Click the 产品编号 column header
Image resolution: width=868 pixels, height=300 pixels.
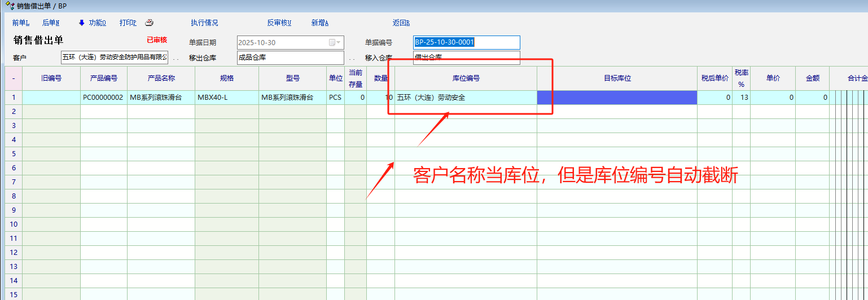click(x=104, y=78)
